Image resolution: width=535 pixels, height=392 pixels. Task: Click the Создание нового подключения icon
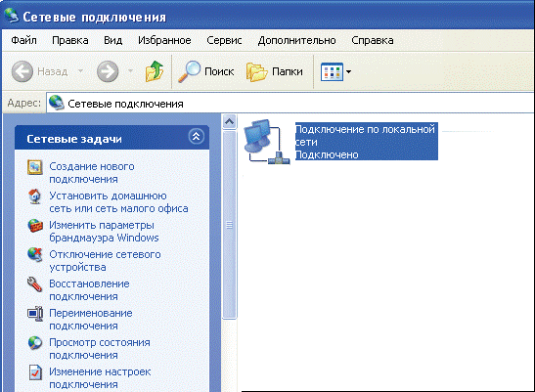coord(35,167)
